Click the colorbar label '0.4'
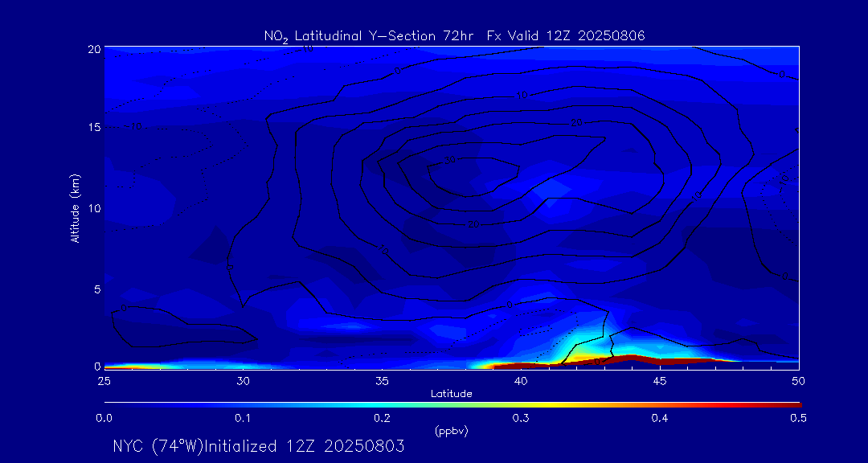868x463 pixels. pos(660,419)
